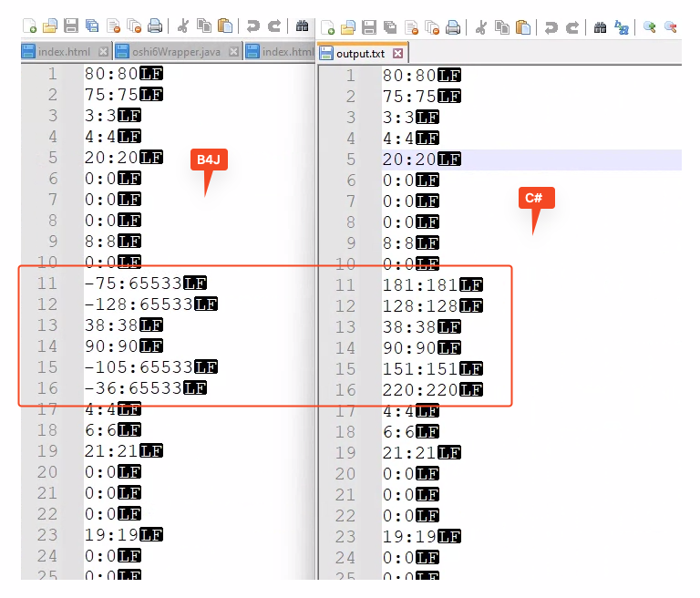Click Close file icon in B4J window toolbar
Screen dimensions: 700x598
point(113,26)
